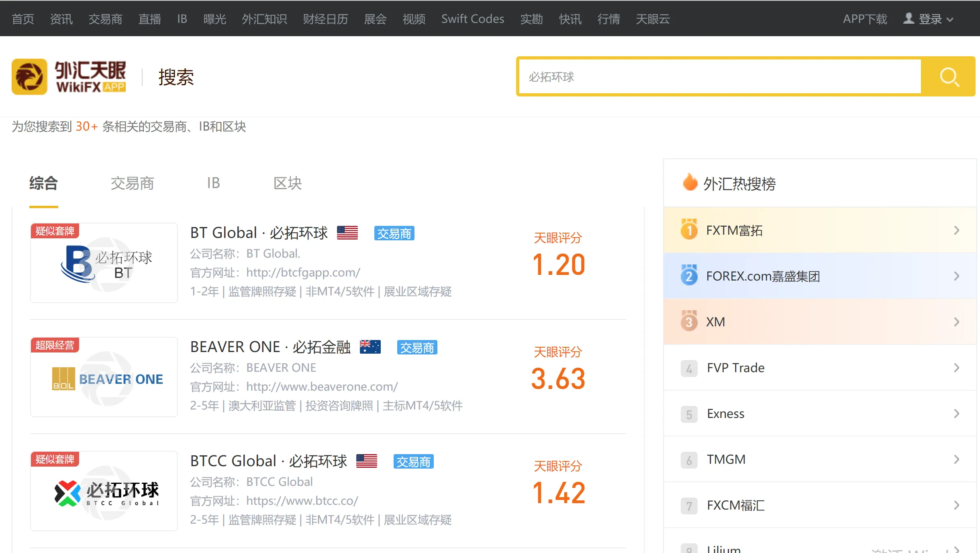This screenshot has width=980, height=553.
Task: Click the gold rank 1 medal icon
Action: (689, 229)
